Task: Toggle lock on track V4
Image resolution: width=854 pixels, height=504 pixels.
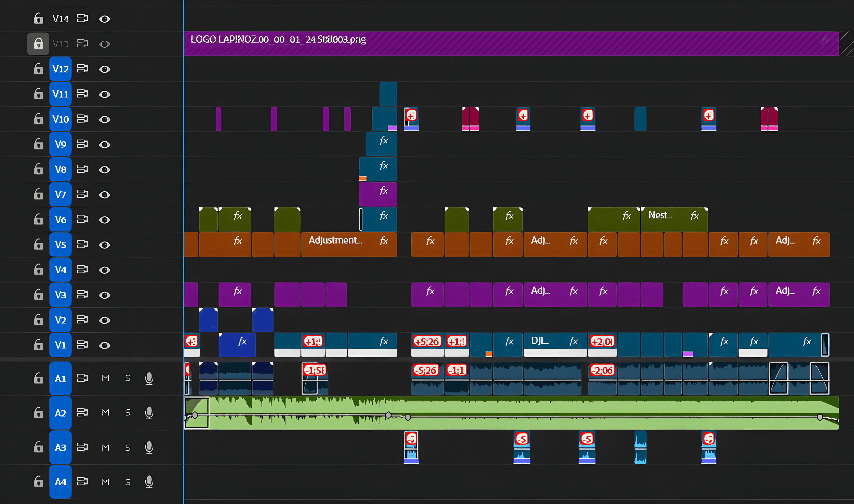Action: point(38,269)
